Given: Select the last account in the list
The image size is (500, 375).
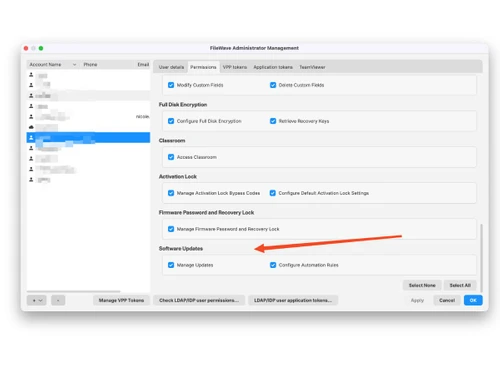Looking at the screenshot, I should click(88, 180).
